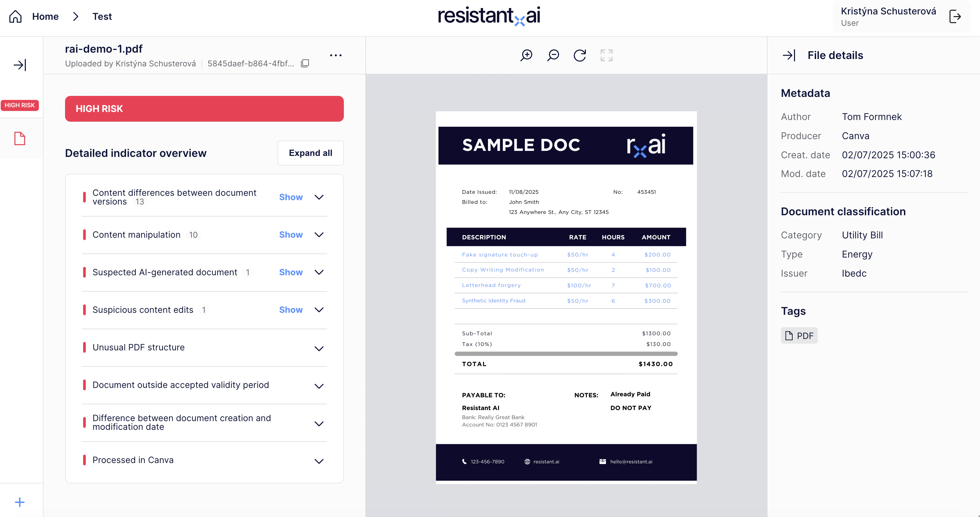Viewport: 980px width, 517px height.
Task: Click the plus button at bottom left
Action: click(x=19, y=502)
